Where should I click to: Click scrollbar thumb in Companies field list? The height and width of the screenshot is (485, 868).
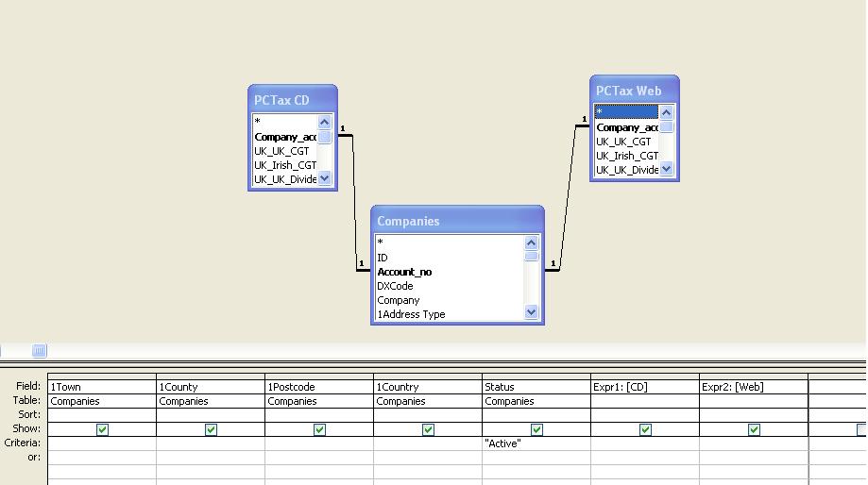pos(531,256)
